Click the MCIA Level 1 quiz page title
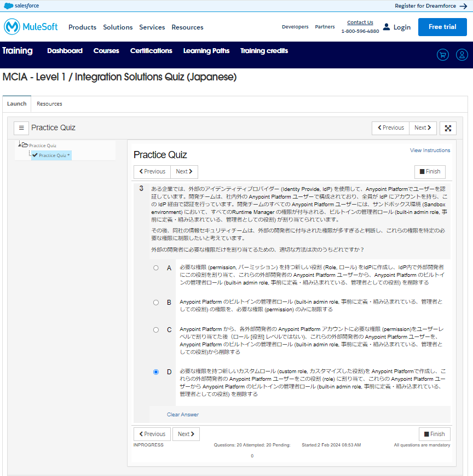The width and height of the screenshot is (473, 476). click(x=119, y=77)
